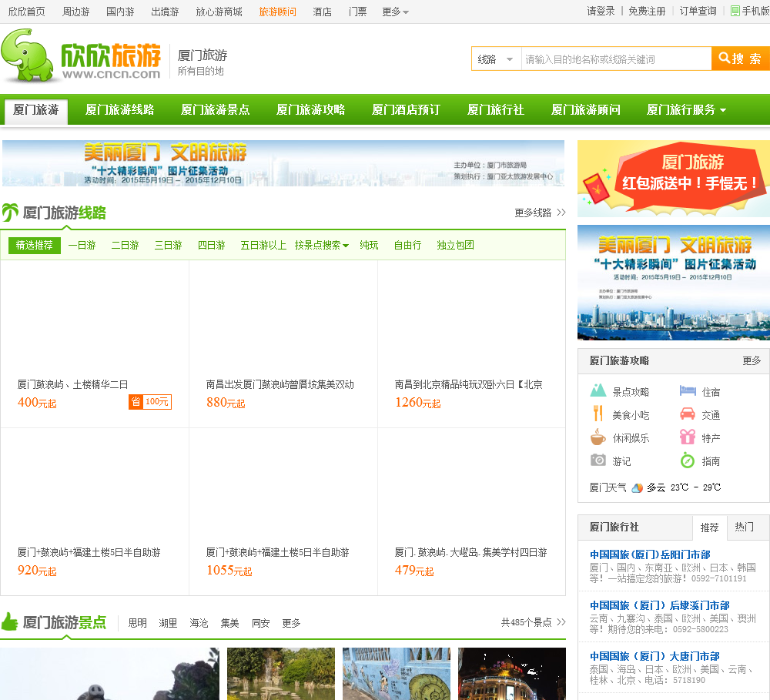Screen dimensions: 770x700
Task: Open the 厦门酒店预订 nav item
Action: tap(406, 109)
